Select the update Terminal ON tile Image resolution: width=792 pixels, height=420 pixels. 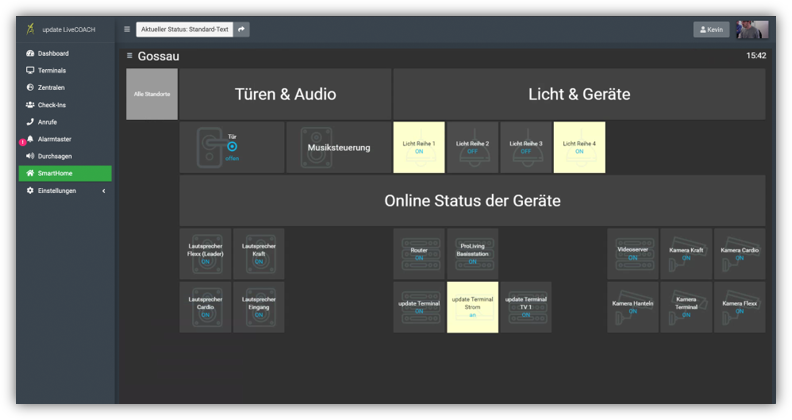419,307
